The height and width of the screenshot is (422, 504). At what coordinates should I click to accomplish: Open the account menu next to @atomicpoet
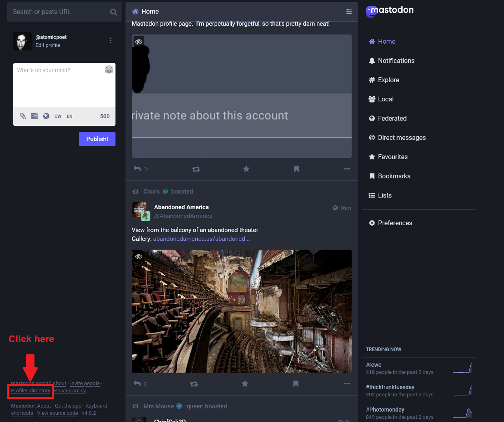tap(110, 40)
